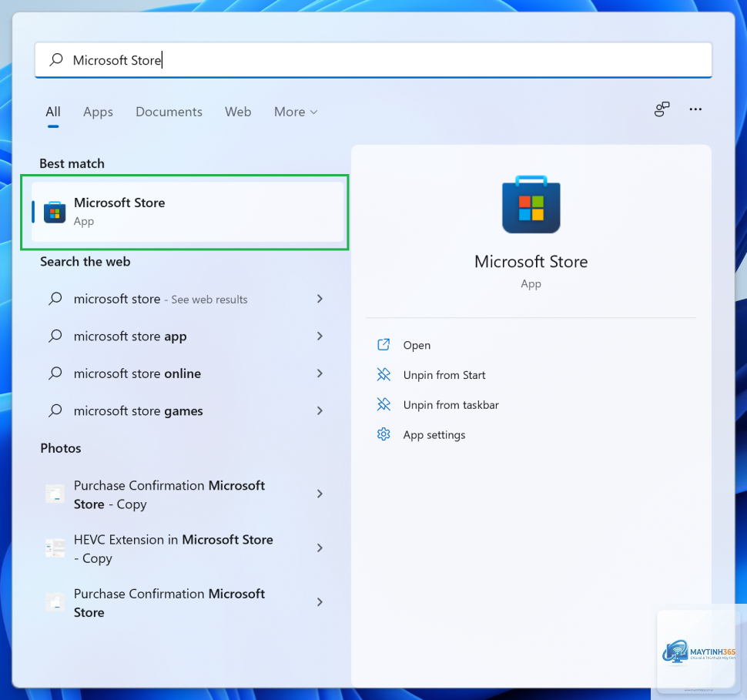Click the small Microsoft Store icon in best match

[x=55, y=212]
